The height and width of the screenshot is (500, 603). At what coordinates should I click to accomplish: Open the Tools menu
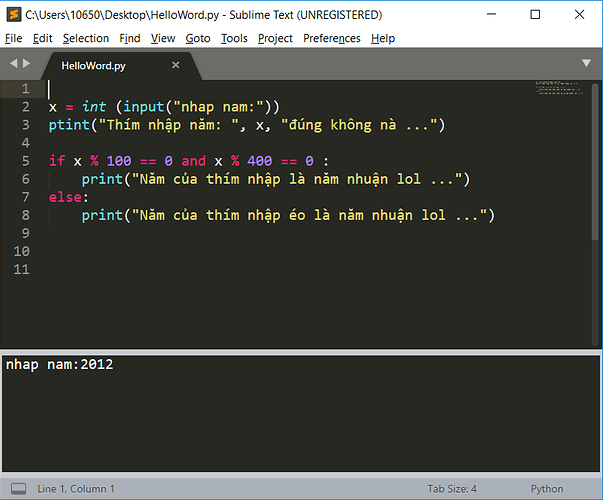click(234, 38)
